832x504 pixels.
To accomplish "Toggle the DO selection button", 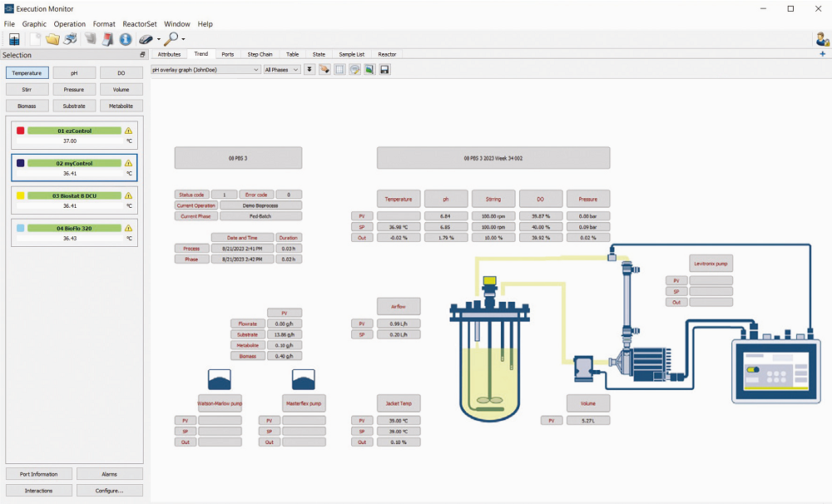I will tap(121, 72).
